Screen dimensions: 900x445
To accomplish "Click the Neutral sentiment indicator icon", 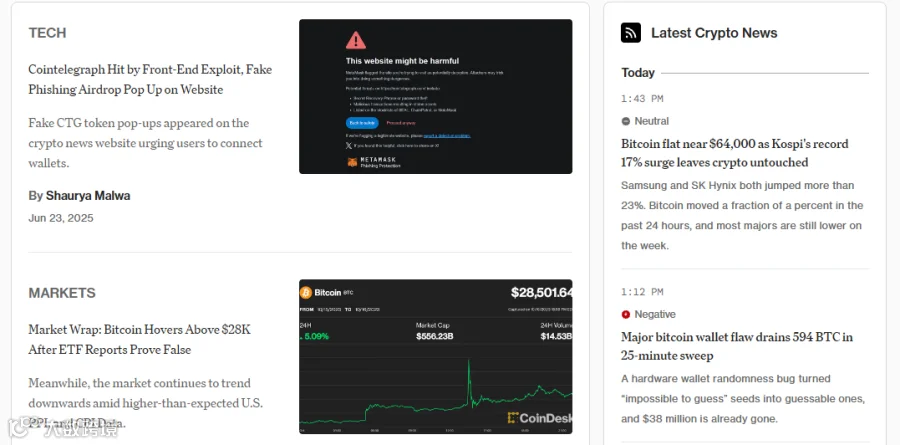I will [626, 121].
